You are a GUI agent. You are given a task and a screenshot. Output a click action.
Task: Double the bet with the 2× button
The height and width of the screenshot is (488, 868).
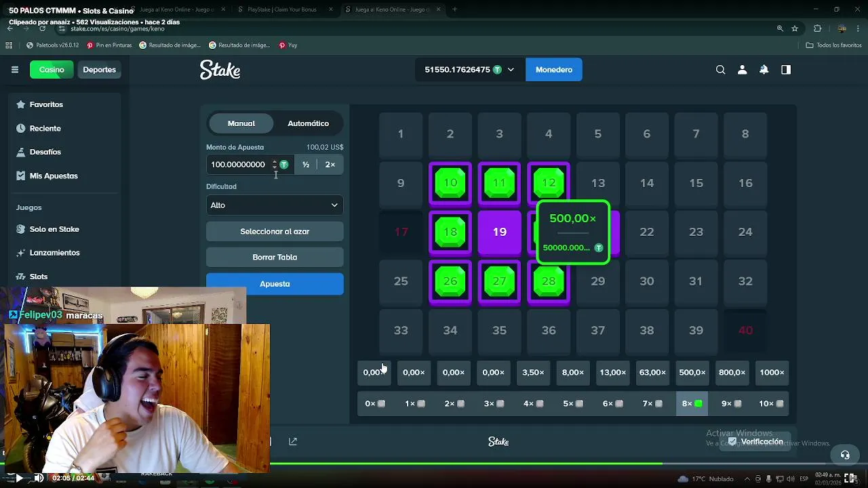point(330,165)
